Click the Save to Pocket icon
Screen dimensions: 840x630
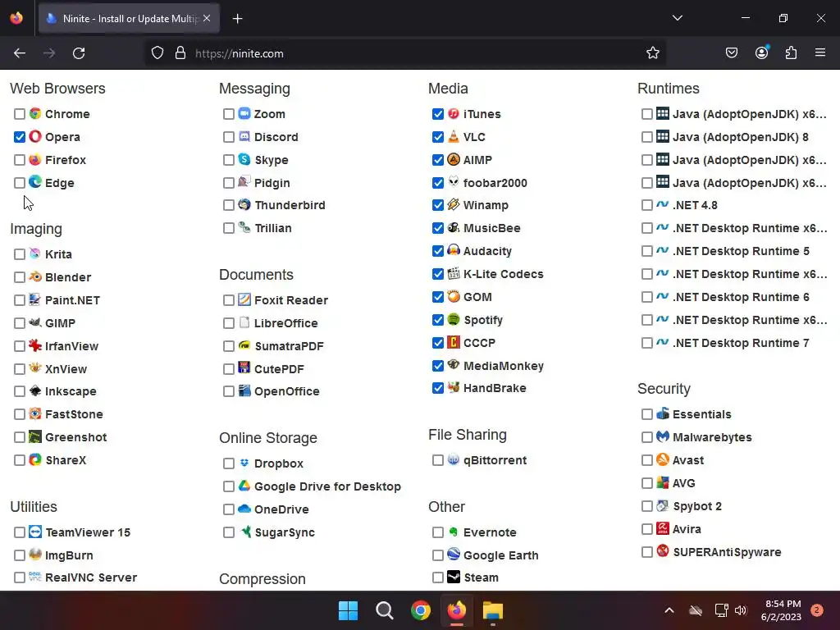[x=732, y=53]
